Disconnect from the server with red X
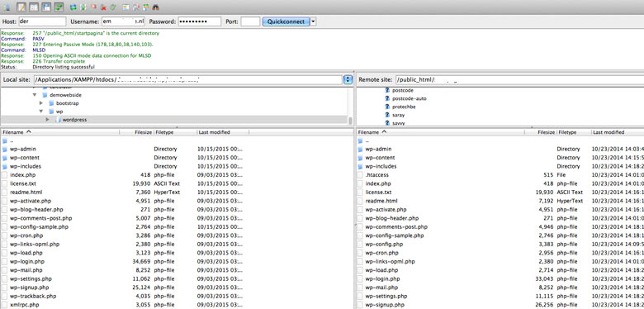Image resolution: width=644 pixels, height=309 pixels. pyautogui.click(x=103, y=7)
